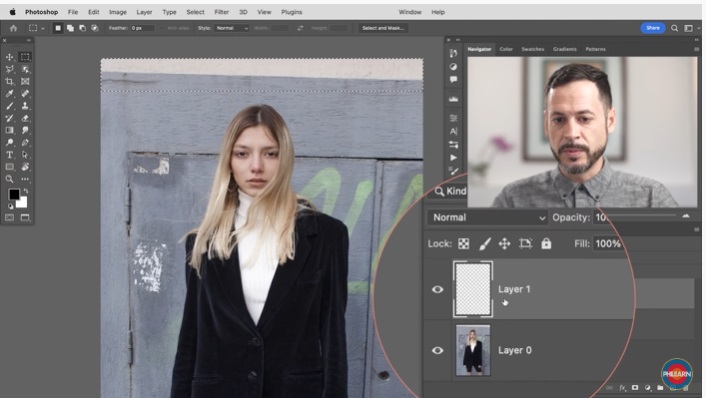Open the Image menu
The height and width of the screenshot is (398, 706).
pyautogui.click(x=118, y=12)
